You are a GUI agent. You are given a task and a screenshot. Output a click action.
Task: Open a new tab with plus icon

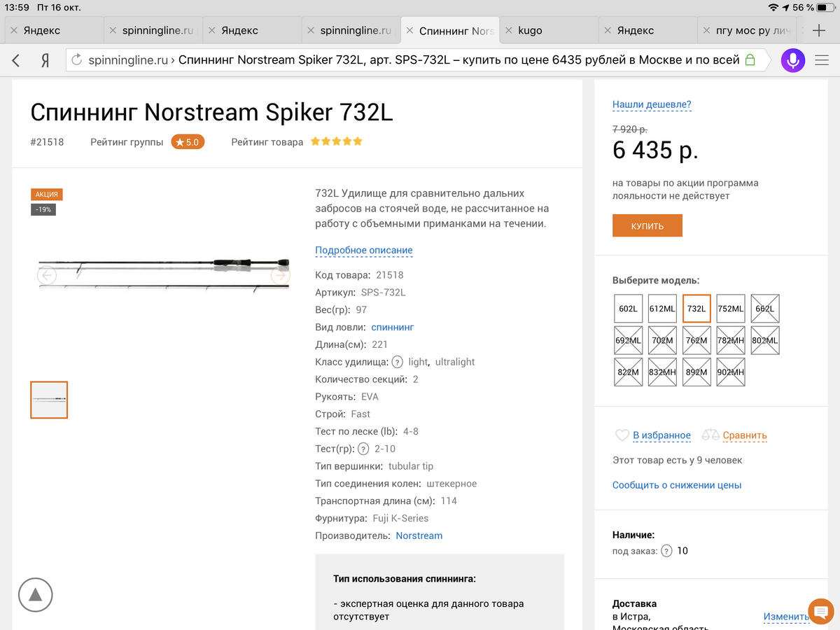click(x=819, y=30)
